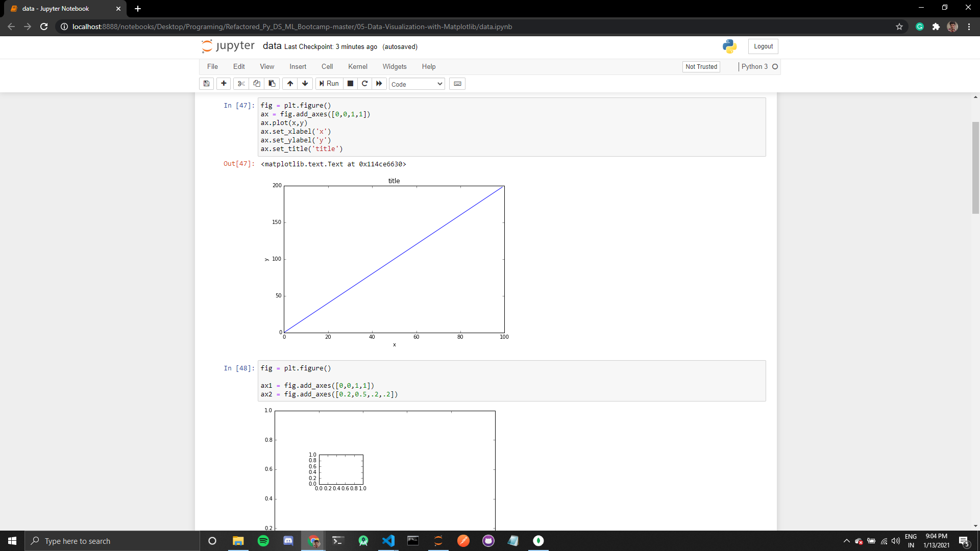Restart the kernel icon

coord(364,84)
